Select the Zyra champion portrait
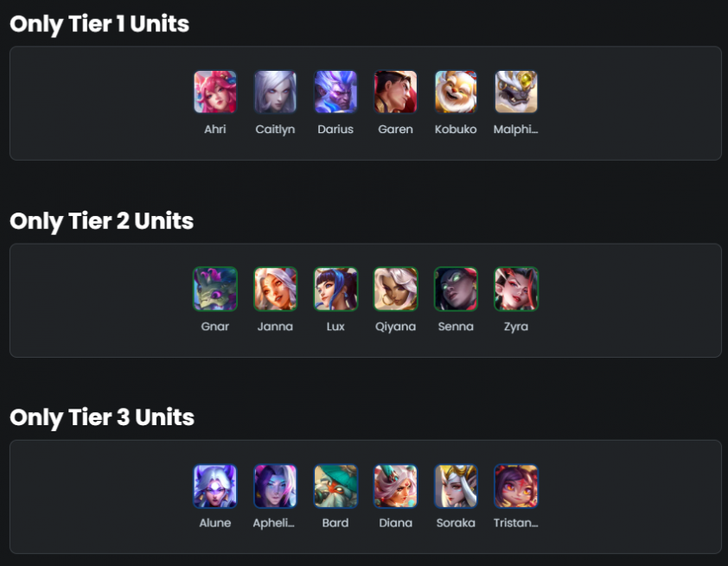This screenshot has width=728, height=566. [x=516, y=289]
